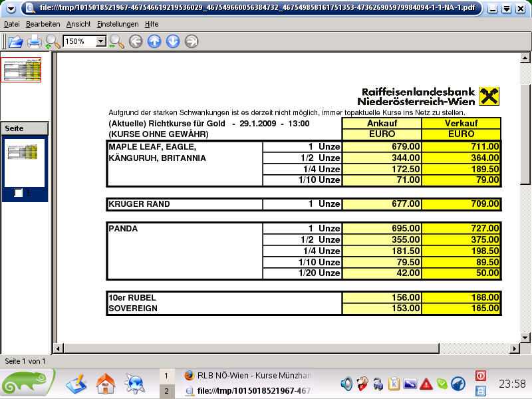This screenshot has width=532, height=399.
Task: Go to next page with down arrow
Action: click(173, 42)
